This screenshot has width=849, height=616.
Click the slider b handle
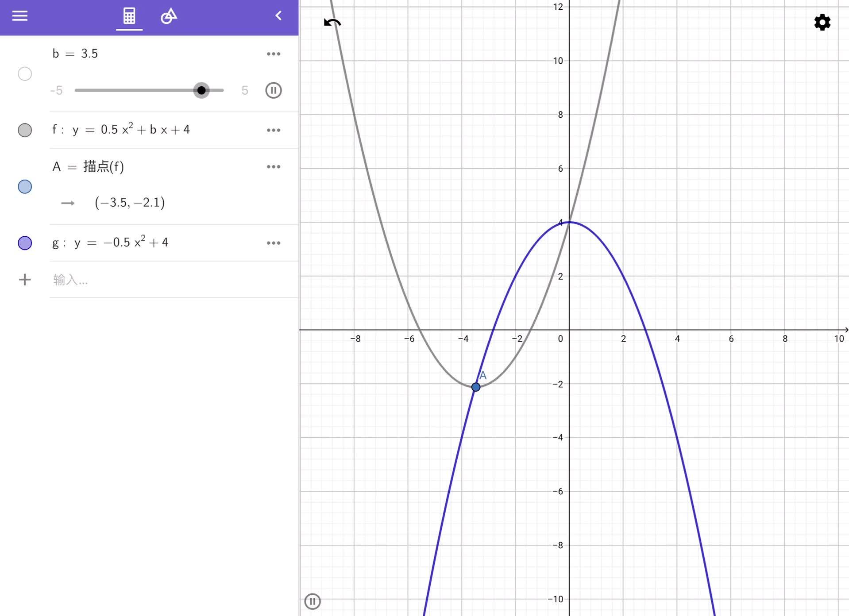point(201,90)
